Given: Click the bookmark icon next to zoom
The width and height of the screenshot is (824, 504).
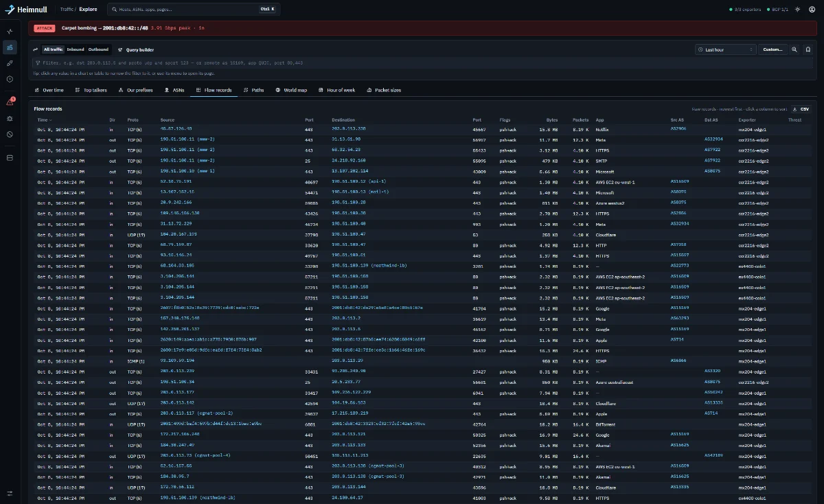Looking at the screenshot, I should tap(808, 49).
